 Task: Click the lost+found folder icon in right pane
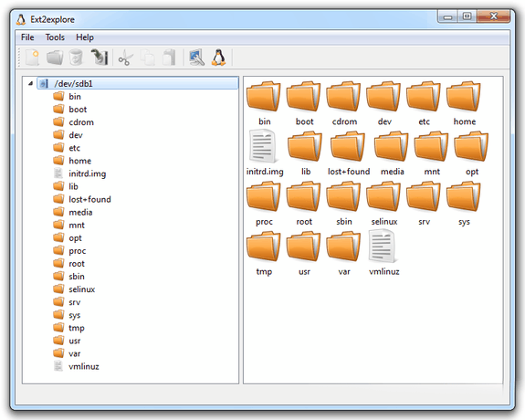(x=348, y=147)
